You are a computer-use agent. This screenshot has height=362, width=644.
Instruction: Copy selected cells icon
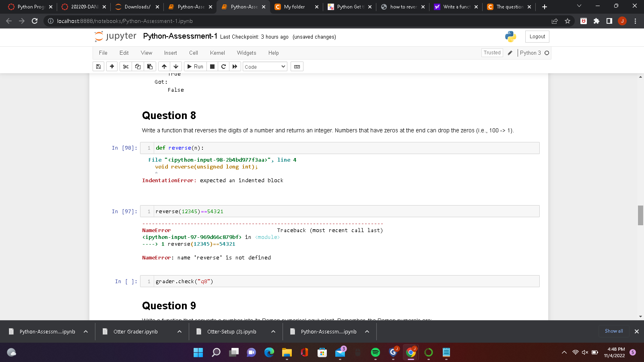pos(138,67)
